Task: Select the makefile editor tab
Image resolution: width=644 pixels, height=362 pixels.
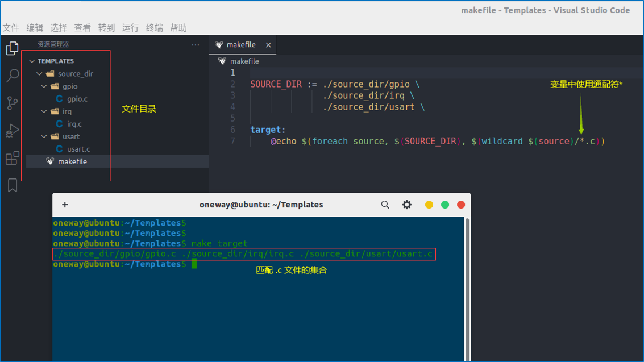Action: click(x=242, y=45)
